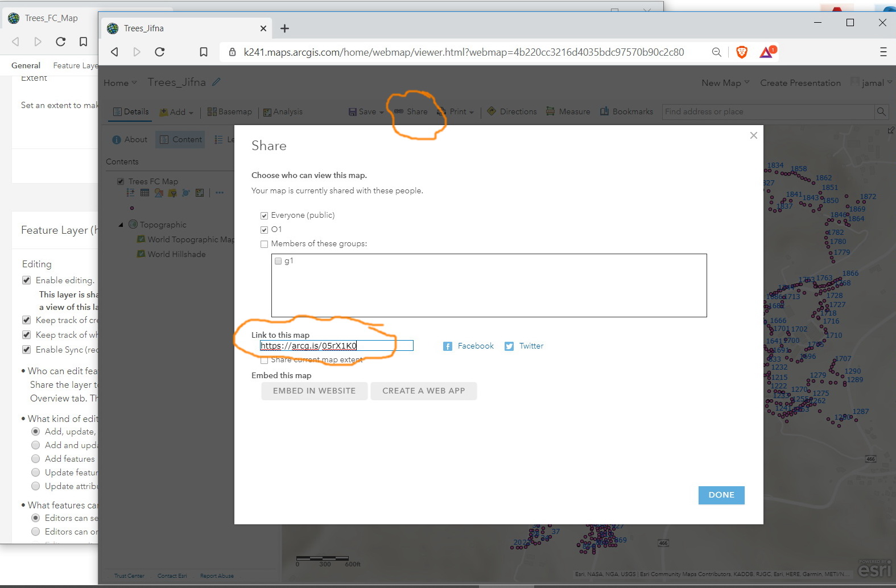This screenshot has height=588, width=896.
Task: Click bookmark icon in the Trees_FC_Map window
Action: pos(83,42)
